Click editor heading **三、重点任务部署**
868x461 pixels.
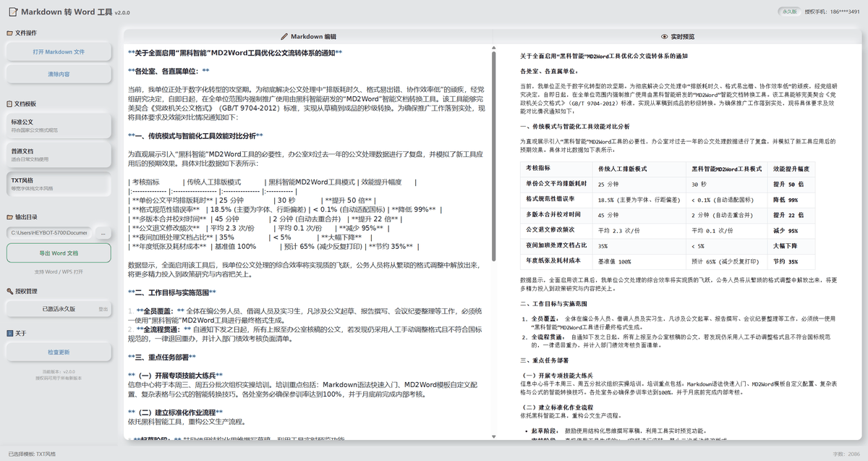point(161,358)
